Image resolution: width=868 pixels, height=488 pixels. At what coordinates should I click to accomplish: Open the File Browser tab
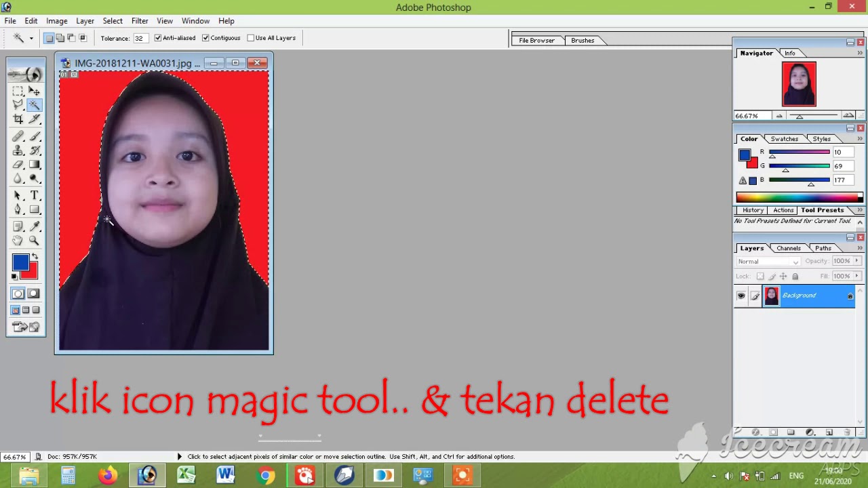tap(536, 41)
